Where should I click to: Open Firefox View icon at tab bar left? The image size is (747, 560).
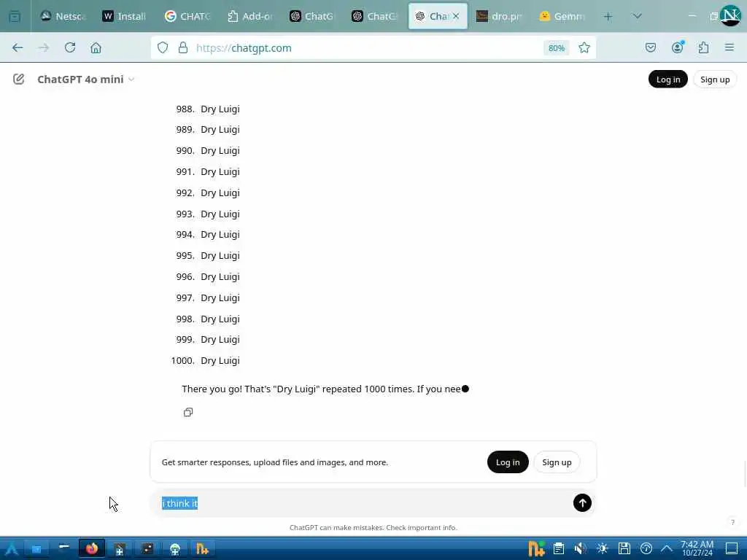coord(15,16)
